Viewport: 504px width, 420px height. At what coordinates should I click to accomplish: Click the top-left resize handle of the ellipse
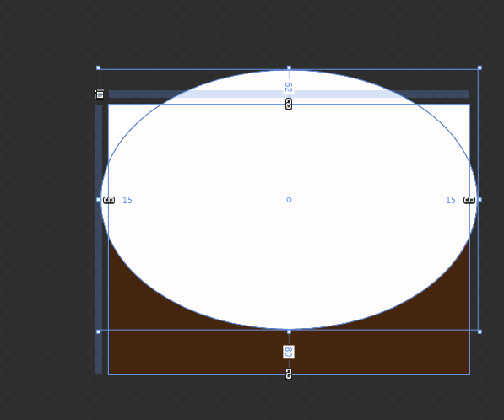[x=99, y=67]
